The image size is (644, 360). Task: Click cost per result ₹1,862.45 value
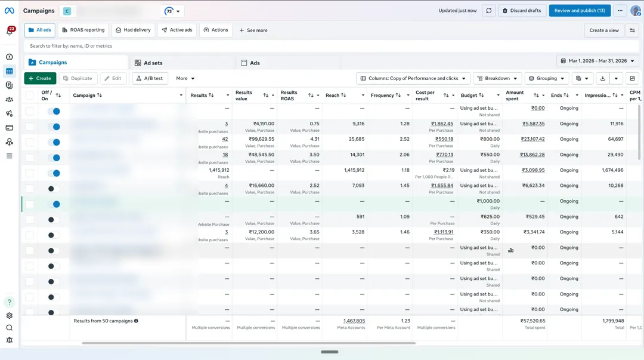442,124
